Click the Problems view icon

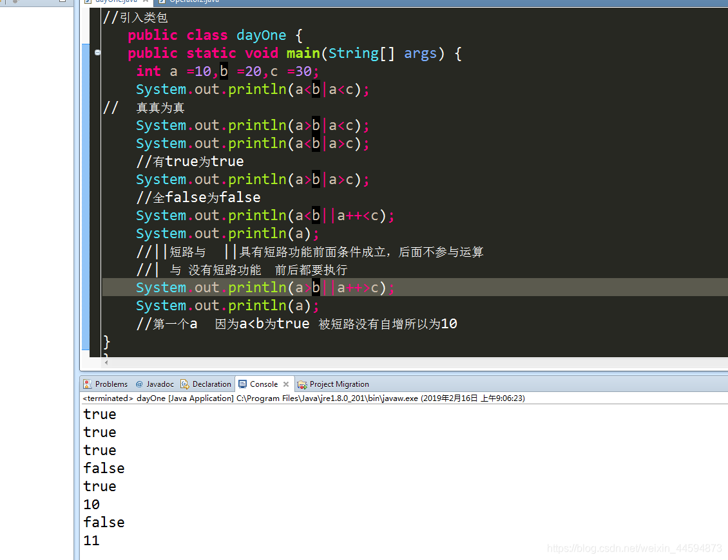[x=87, y=384]
